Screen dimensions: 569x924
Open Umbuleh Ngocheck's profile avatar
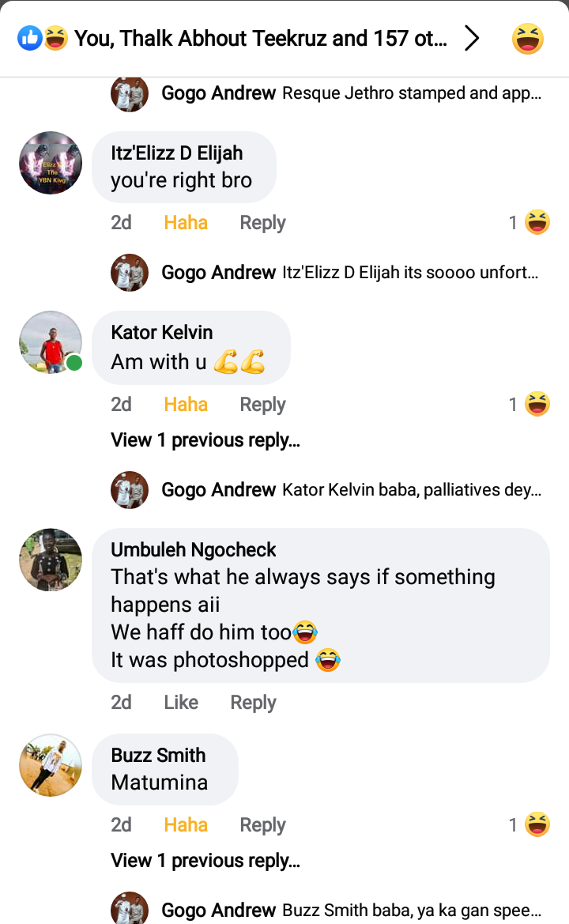(51, 560)
